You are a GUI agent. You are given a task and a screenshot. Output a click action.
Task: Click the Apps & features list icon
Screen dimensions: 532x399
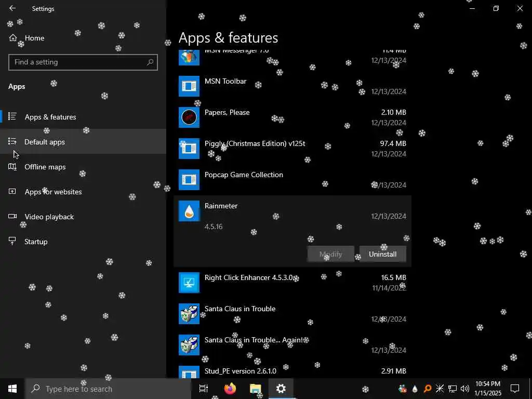tap(12, 116)
